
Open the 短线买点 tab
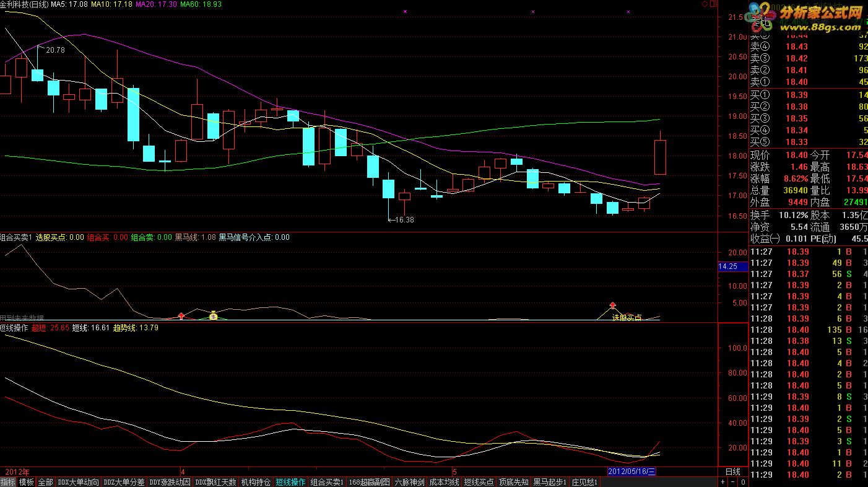[479, 482]
